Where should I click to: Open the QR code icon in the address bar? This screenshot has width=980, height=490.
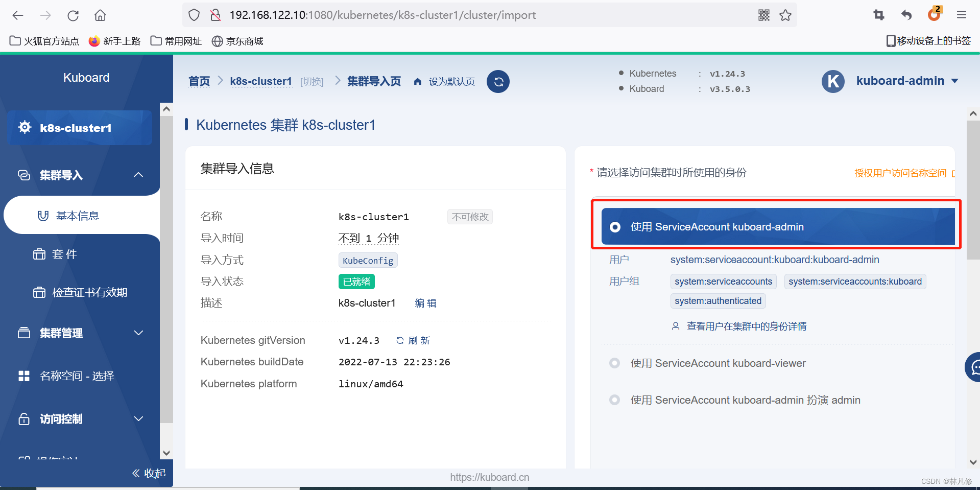(x=764, y=15)
